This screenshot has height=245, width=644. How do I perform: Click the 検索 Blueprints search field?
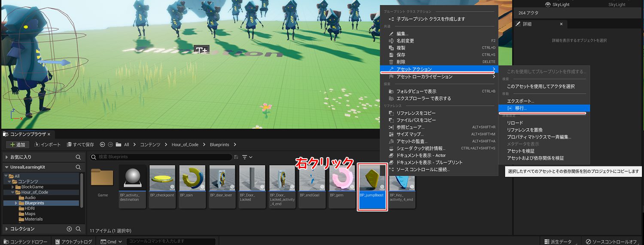[x=163, y=157]
